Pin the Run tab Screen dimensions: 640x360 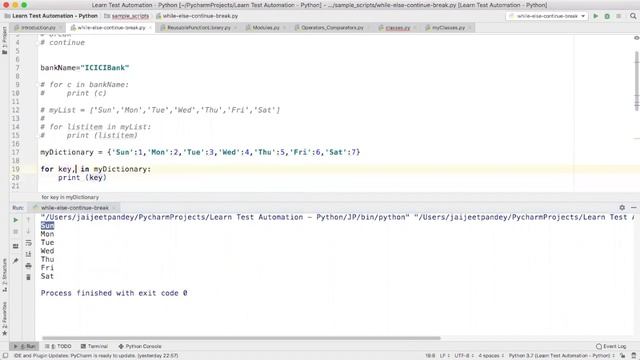(x=16, y=261)
